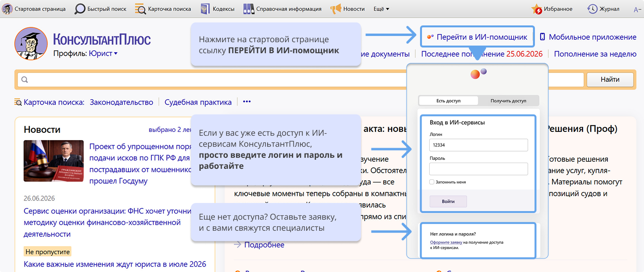644x272 pixels.
Task: Open the Стартовая страница toolbar icon
Action: 8,9
